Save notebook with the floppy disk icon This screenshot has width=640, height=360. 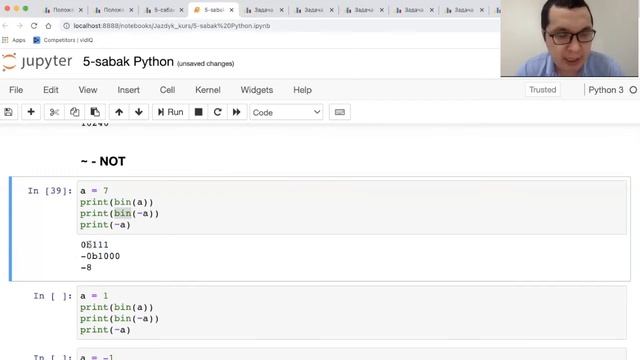tap(9, 112)
